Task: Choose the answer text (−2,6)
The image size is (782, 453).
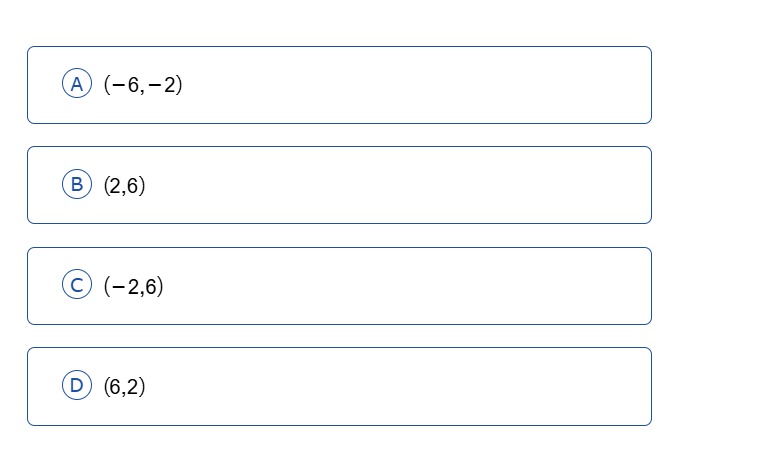Action: 134,286
